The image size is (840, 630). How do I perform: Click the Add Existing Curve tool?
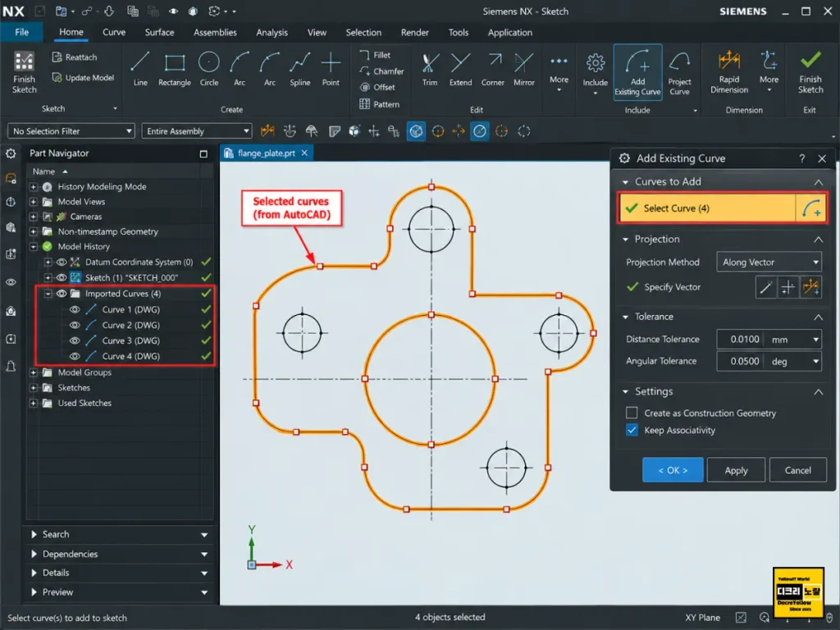point(637,72)
